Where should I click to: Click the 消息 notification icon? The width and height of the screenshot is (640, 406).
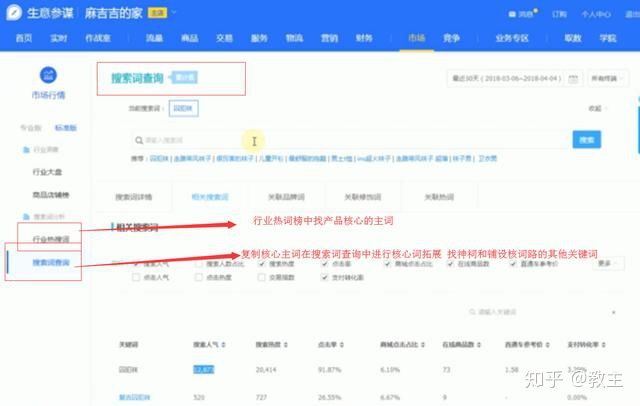click(x=511, y=14)
